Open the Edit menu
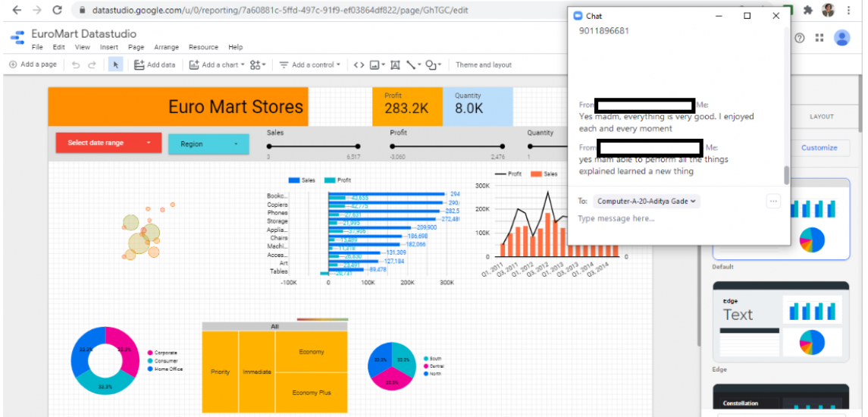Viewport: 868px width, 417px height. coord(58,47)
